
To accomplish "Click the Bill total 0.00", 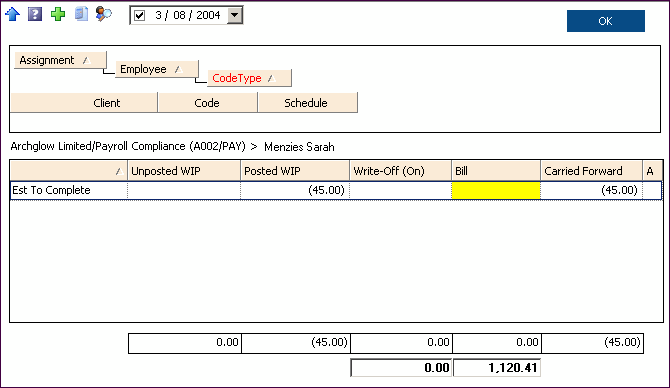I will 497,343.
